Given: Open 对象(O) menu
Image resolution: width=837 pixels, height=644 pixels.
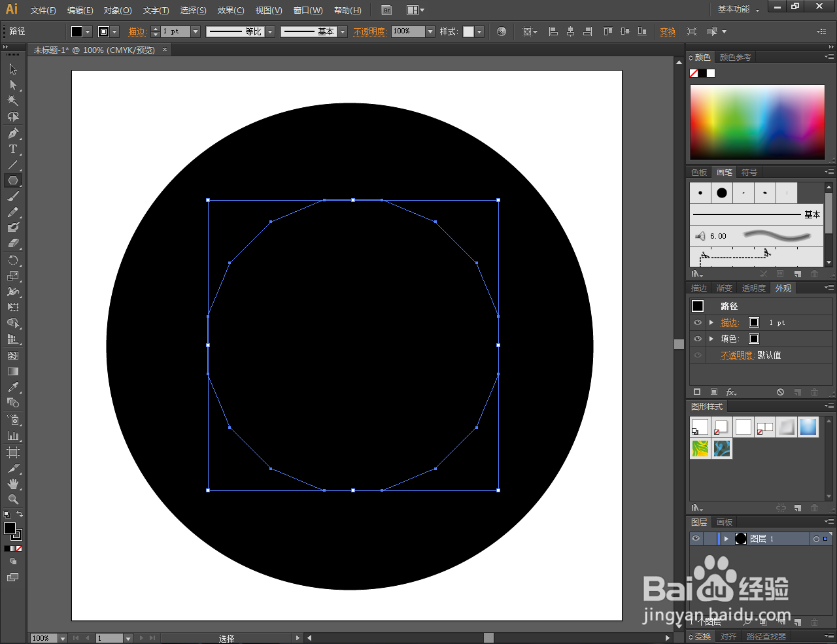Looking at the screenshot, I should (x=118, y=10).
